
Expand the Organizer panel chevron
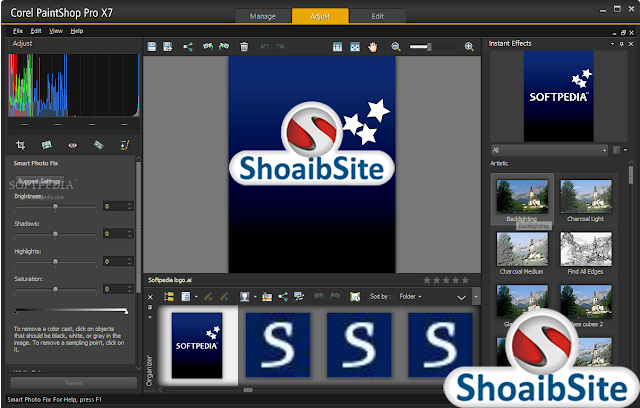pos(461,297)
